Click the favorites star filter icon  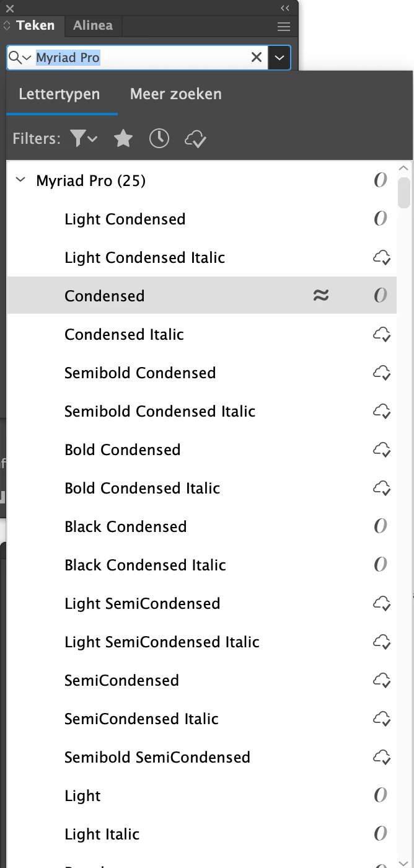click(x=123, y=139)
